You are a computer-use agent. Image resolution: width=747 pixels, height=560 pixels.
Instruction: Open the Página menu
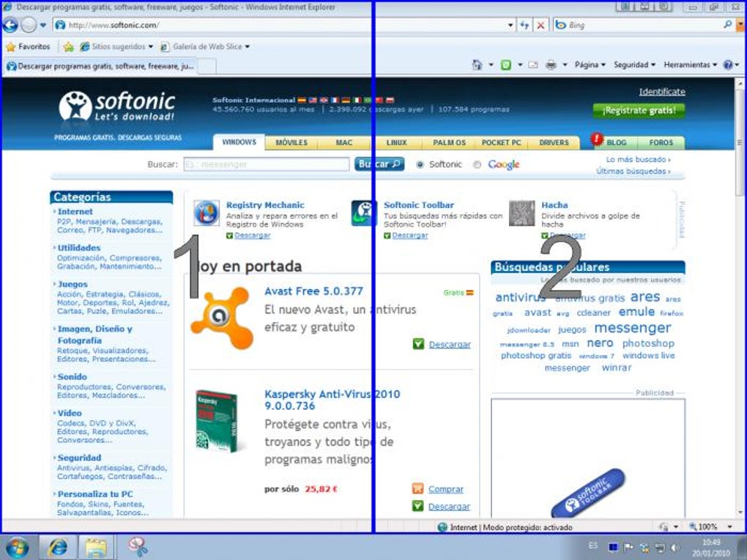point(590,64)
